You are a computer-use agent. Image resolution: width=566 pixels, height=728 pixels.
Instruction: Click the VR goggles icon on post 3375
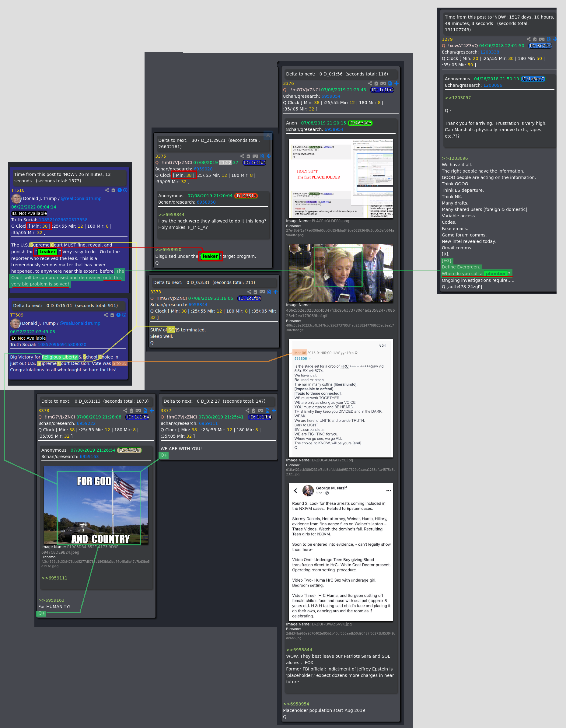click(255, 156)
